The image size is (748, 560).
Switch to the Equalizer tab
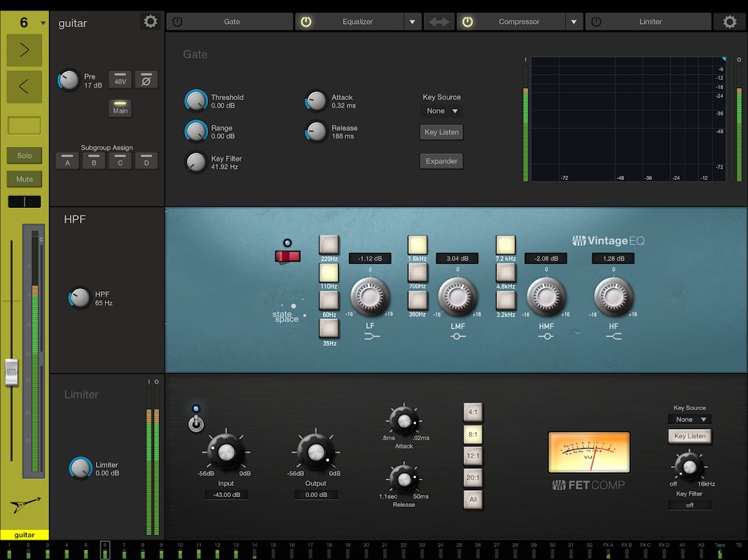coord(357,22)
